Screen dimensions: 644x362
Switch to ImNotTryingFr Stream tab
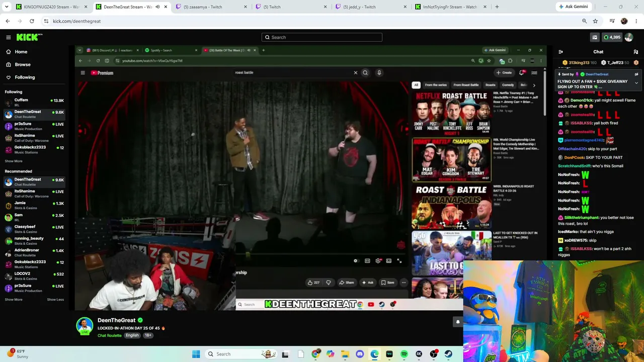(x=449, y=7)
